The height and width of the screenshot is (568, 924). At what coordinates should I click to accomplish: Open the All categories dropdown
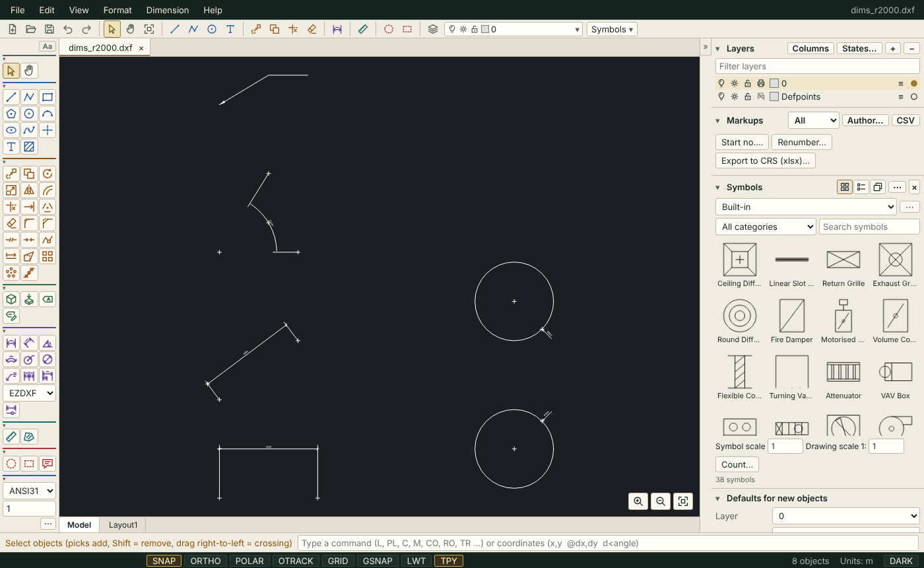coord(766,227)
